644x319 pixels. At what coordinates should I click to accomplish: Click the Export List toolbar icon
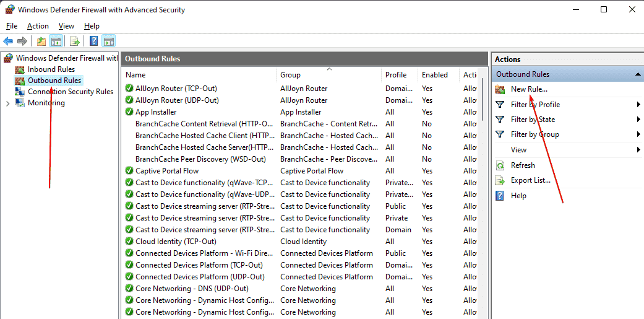[x=75, y=41]
